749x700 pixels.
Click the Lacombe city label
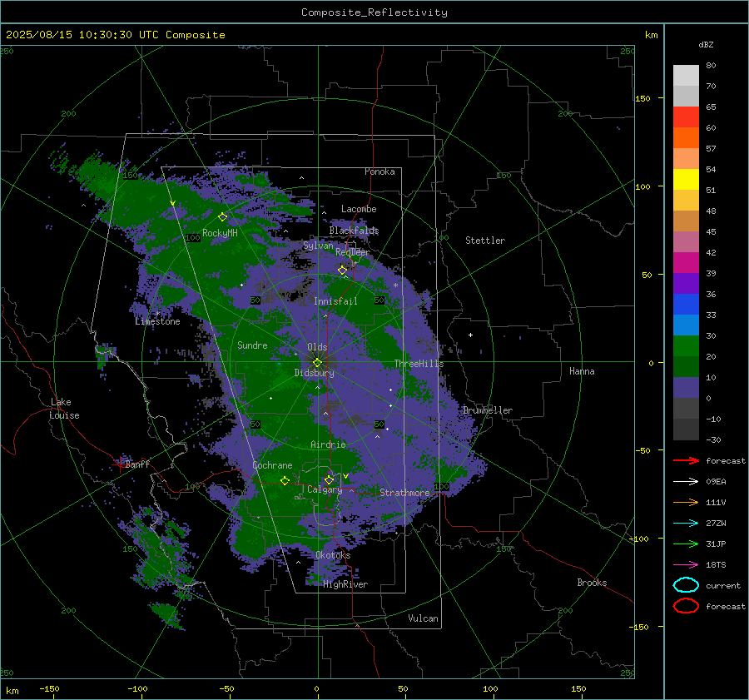click(359, 209)
